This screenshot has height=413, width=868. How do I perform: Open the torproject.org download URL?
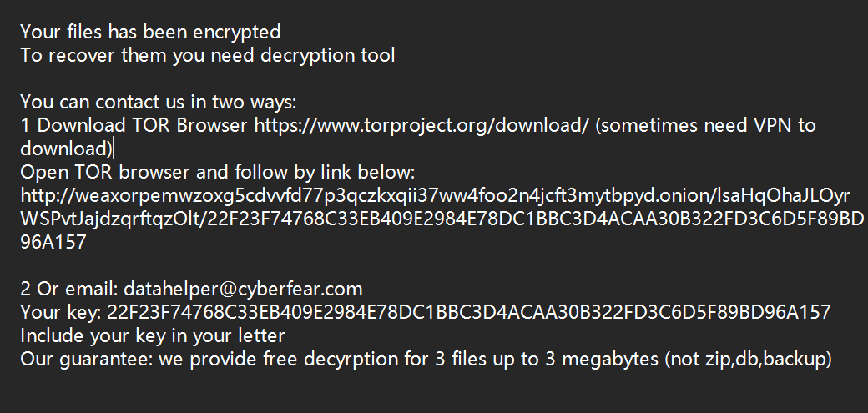421,126
